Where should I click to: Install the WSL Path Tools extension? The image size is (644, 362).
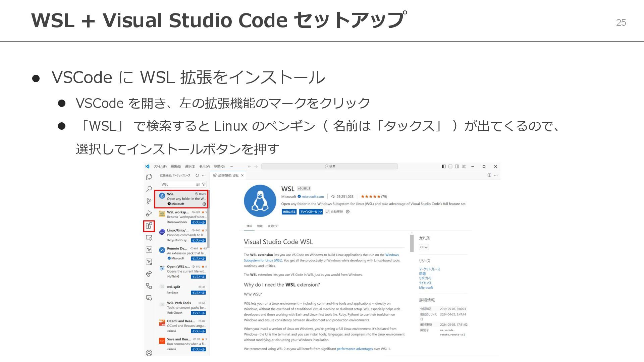click(x=198, y=313)
